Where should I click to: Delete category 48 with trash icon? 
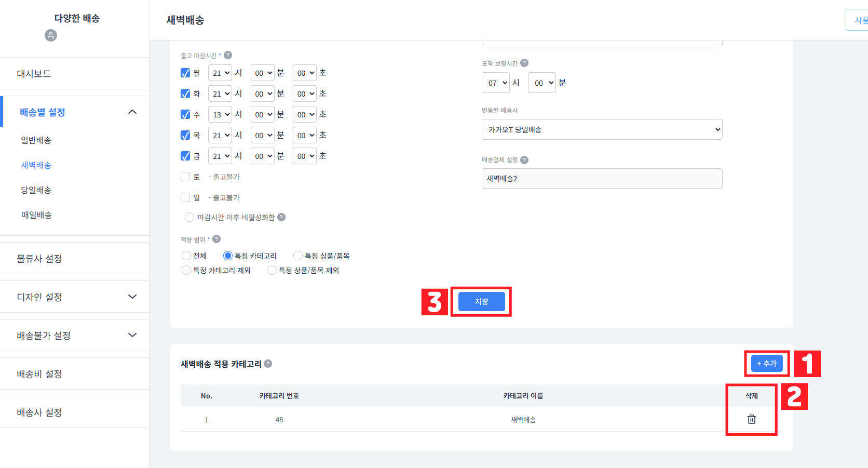point(751,419)
